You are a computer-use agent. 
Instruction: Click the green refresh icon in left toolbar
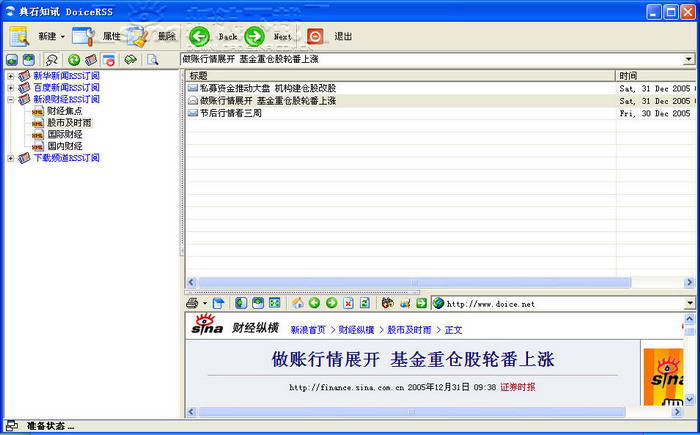point(73,60)
